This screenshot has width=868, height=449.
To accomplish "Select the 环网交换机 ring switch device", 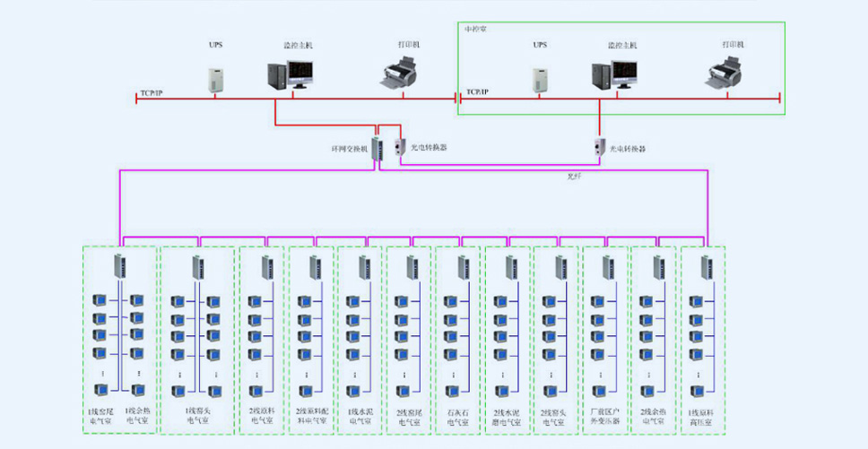I will click(377, 148).
